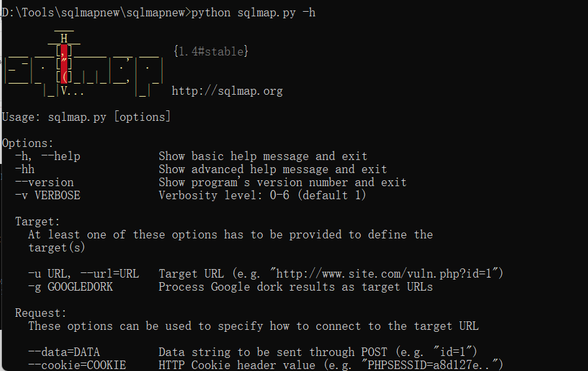Click the 'Verbosity level: 0-6' description

pyautogui.click(x=224, y=195)
